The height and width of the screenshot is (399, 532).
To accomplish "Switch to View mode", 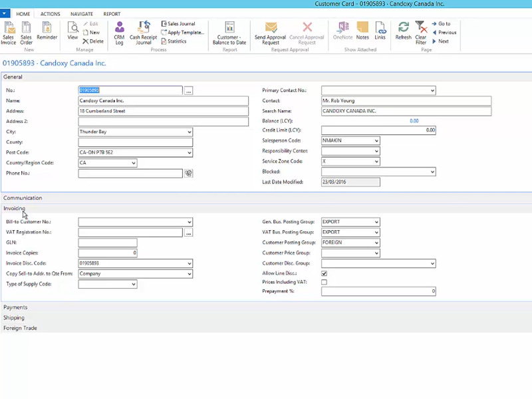I will pyautogui.click(x=72, y=31).
